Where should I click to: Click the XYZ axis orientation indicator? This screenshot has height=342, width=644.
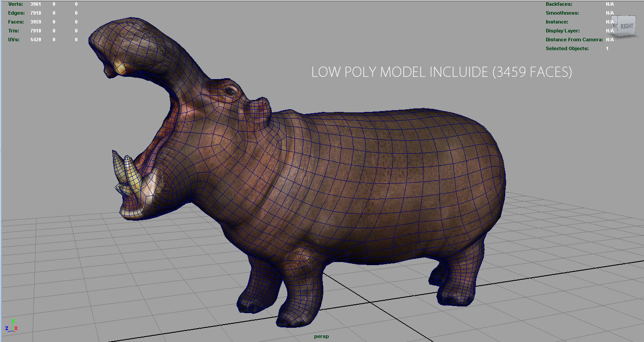[11, 326]
